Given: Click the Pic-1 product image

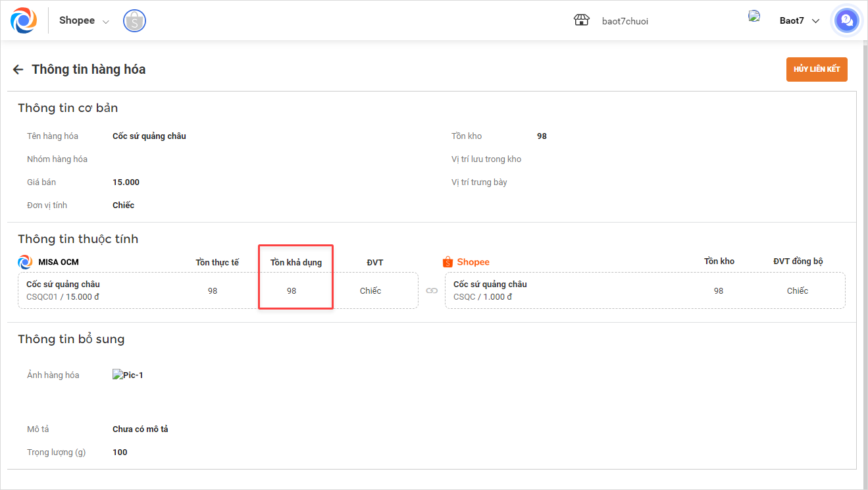Looking at the screenshot, I should (x=128, y=375).
